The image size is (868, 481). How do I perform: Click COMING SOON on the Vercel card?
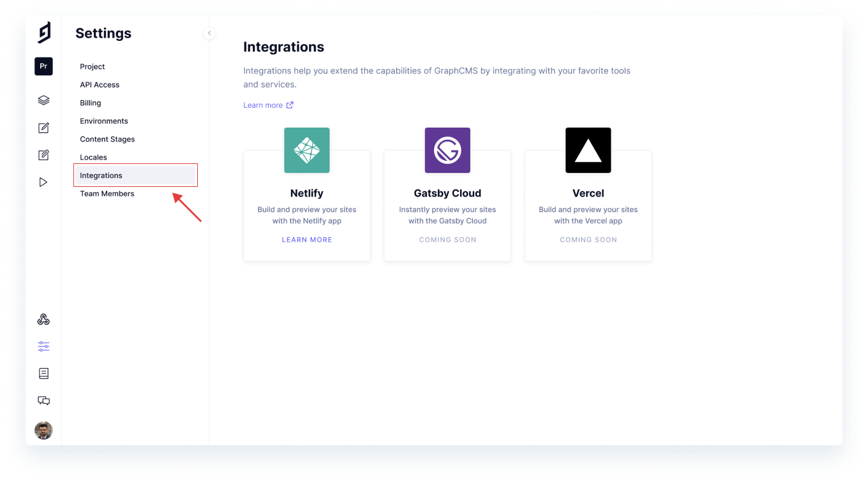[588, 240]
